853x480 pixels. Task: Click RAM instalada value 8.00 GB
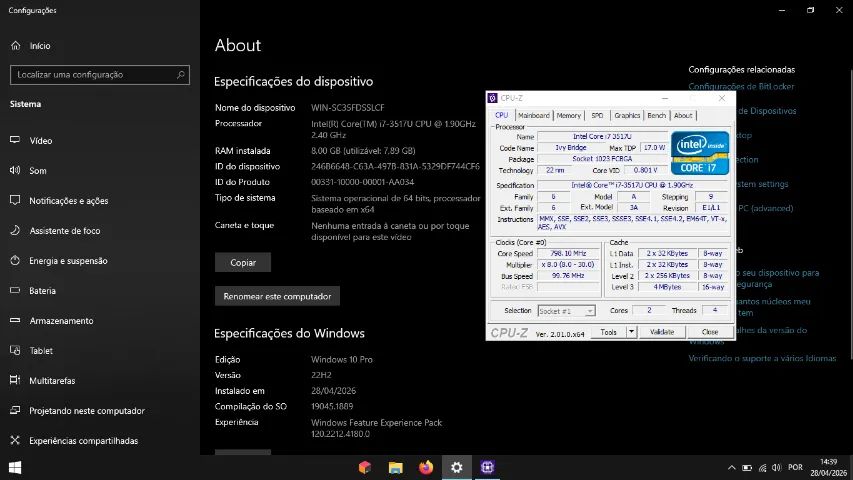(x=363, y=151)
